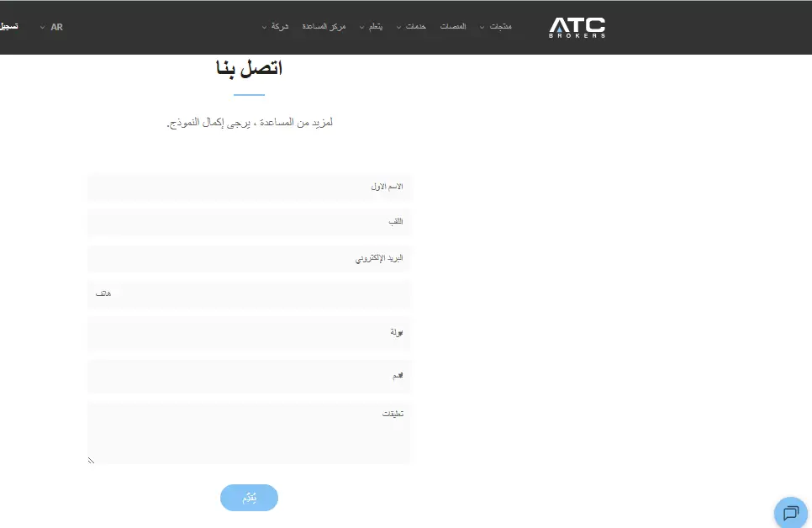Click into the تعليقات comments textarea
The width and height of the screenshot is (812, 528).
(x=250, y=433)
